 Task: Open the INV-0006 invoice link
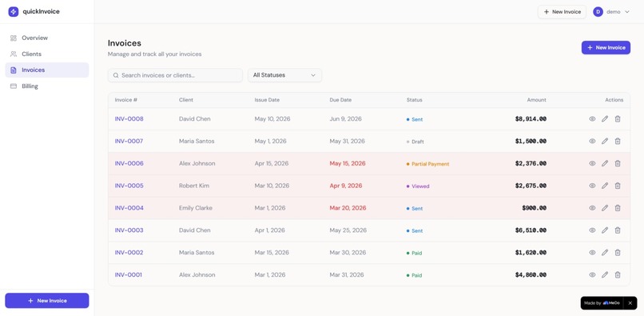129,163
